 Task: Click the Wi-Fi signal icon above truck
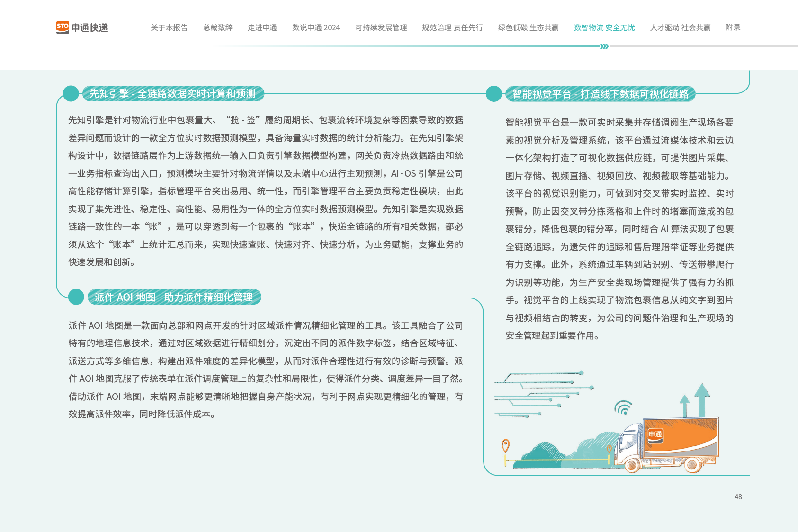pos(623,407)
